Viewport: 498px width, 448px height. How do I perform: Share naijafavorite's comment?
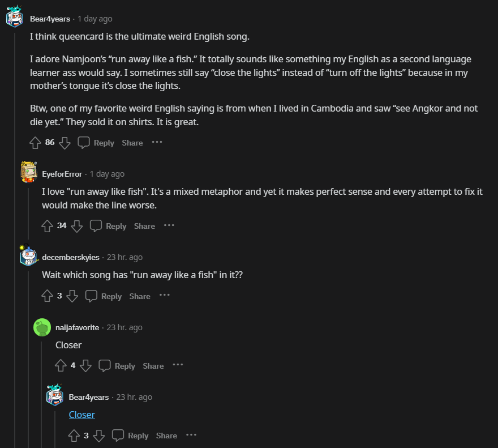tap(153, 366)
